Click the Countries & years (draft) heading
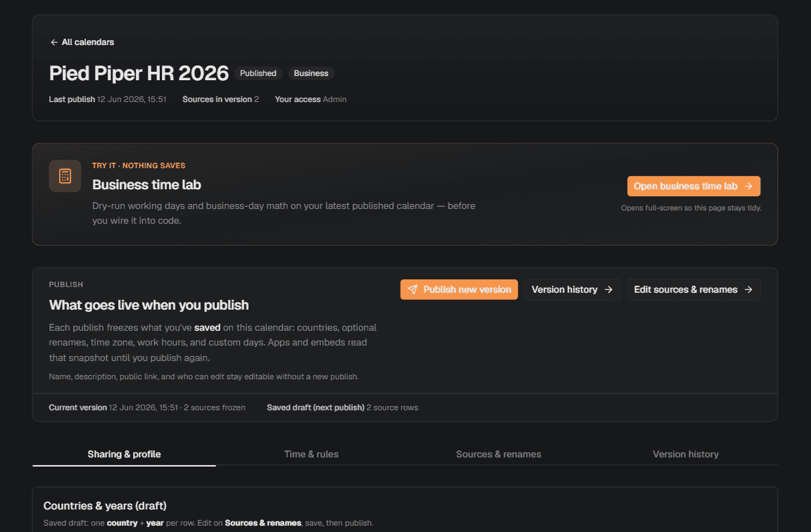 (x=105, y=506)
